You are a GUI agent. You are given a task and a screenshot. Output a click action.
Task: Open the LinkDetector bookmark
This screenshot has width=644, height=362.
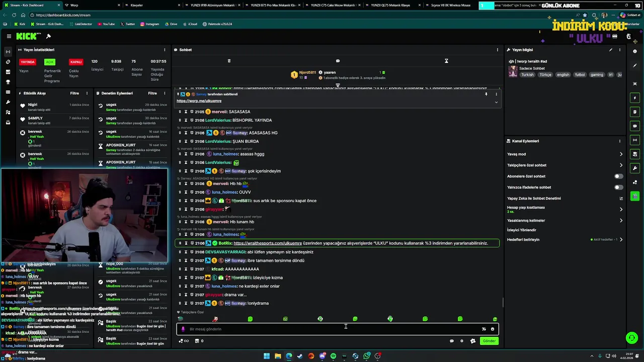[x=80, y=24]
